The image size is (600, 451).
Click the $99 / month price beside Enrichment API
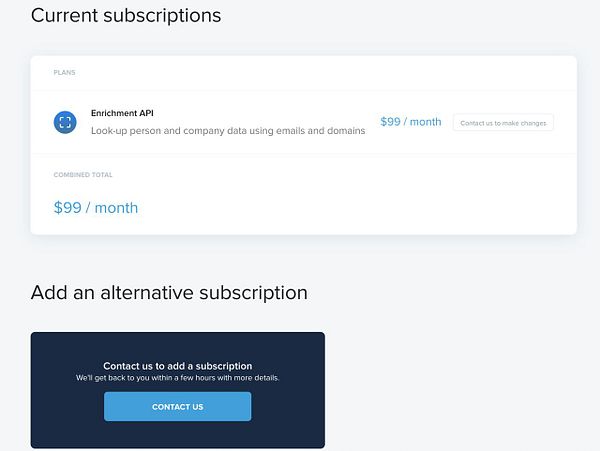(411, 122)
